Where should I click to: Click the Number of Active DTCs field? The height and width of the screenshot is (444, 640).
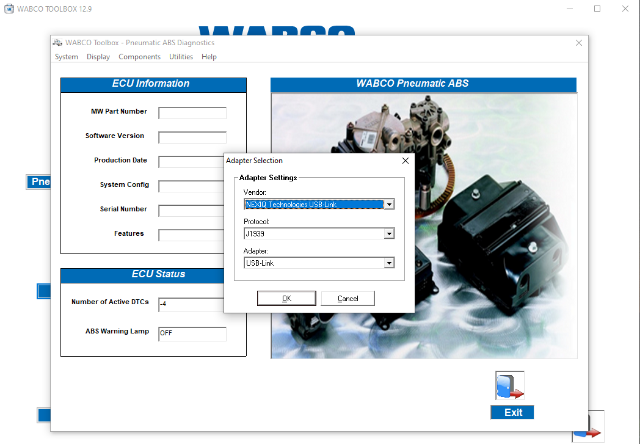(191, 304)
